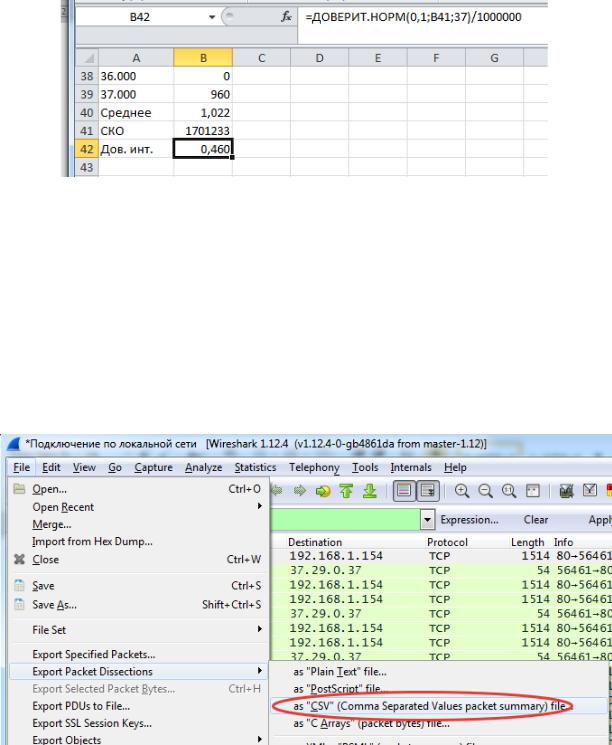Expand the File Set submenu
This screenshot has height=745, width=612.
(259, 630)
